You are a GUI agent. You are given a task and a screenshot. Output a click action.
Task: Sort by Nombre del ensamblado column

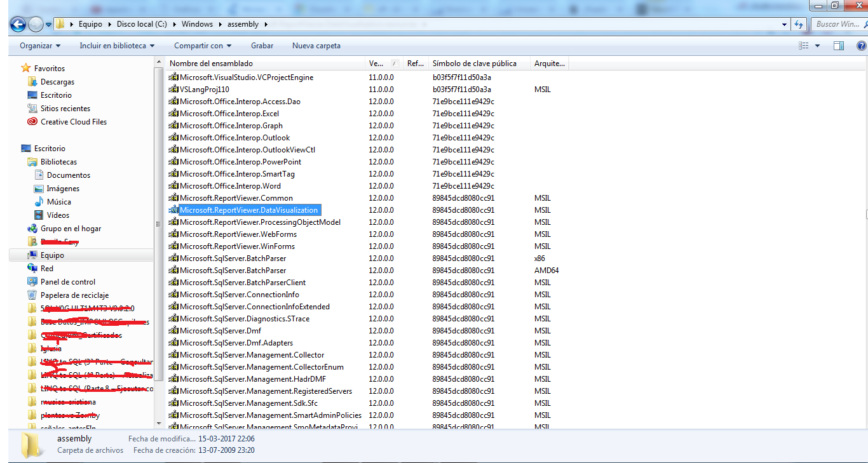pos(266,64)
